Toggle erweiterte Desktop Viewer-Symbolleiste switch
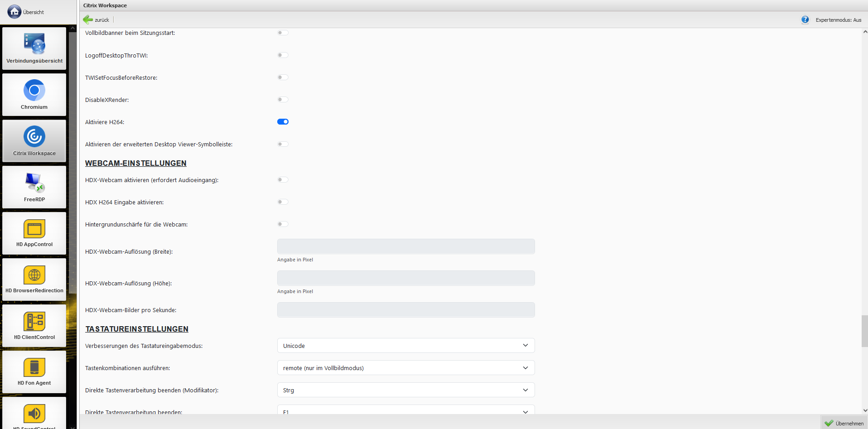The width and height of the screenshot is (868, 429). [x=283, y=144]
